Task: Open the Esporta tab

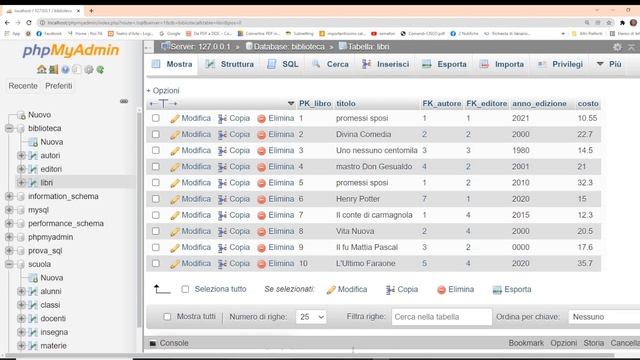Action: pyautogui.click(x=444, y=64)
